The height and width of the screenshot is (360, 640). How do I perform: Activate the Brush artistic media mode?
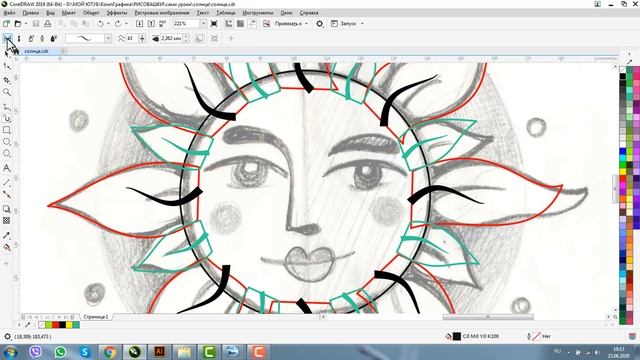tap(19, 38)
